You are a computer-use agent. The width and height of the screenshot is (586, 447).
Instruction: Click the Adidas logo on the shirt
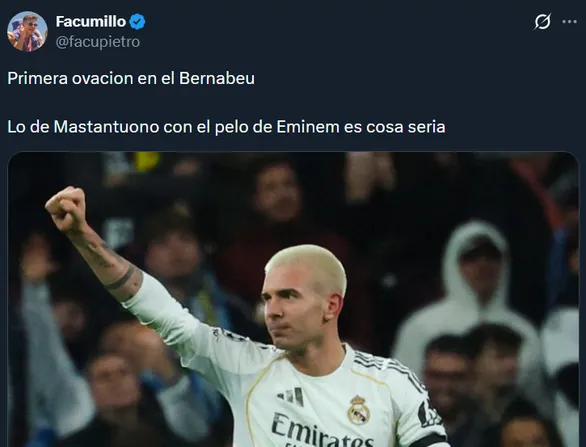coord(291,397)
